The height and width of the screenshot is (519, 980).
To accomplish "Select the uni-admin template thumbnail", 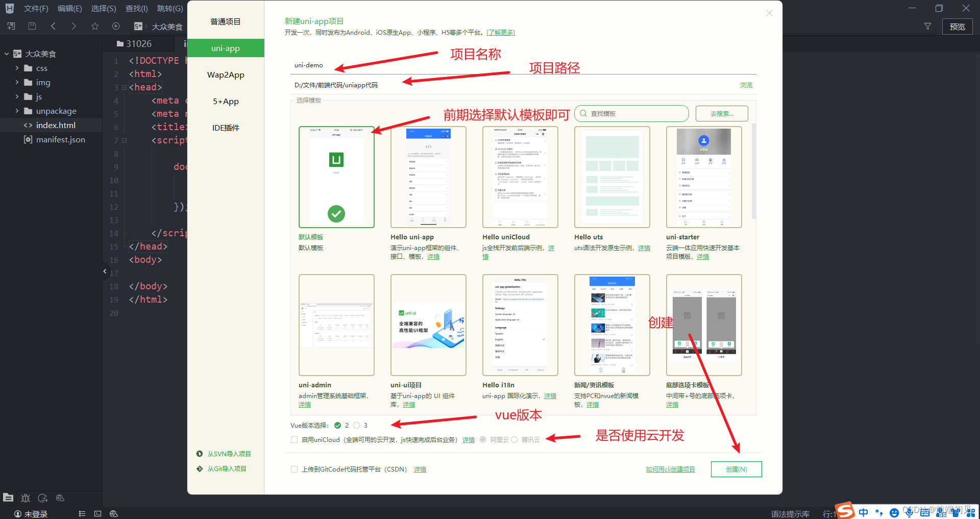I will 336,325.
